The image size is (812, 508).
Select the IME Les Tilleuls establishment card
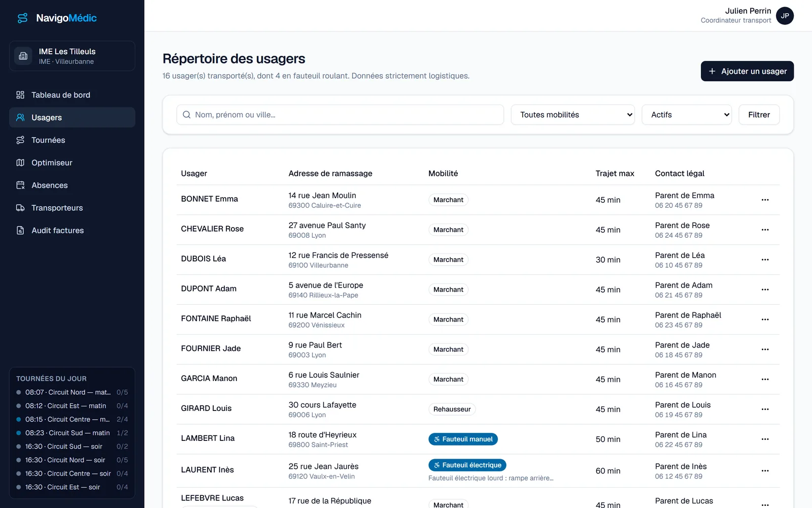pyautogui.click(x=72, y=56)
